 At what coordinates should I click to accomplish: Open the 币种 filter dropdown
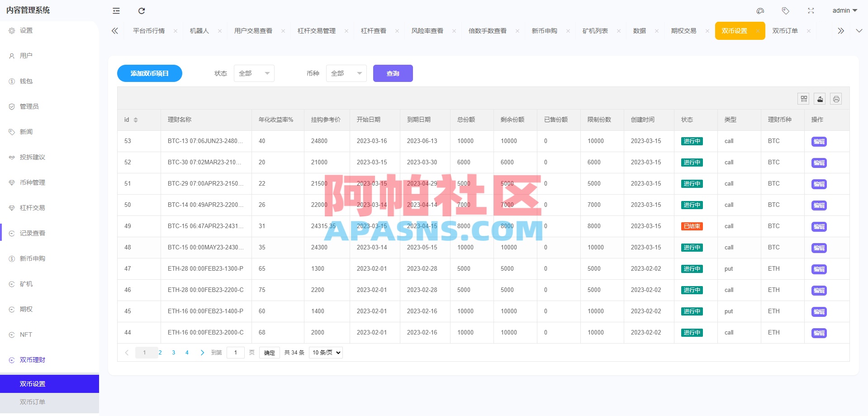tap(346, 73)
